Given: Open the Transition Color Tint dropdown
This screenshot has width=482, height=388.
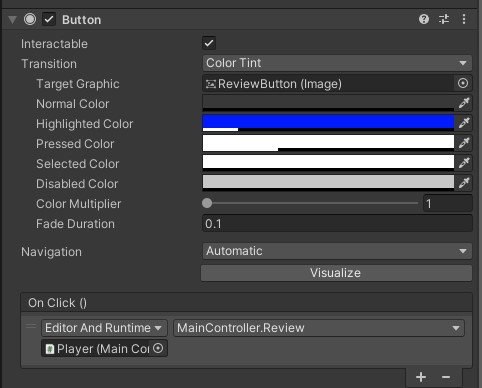Looking at the screenshot, I should pyautogui.click(x=337, y=63).
